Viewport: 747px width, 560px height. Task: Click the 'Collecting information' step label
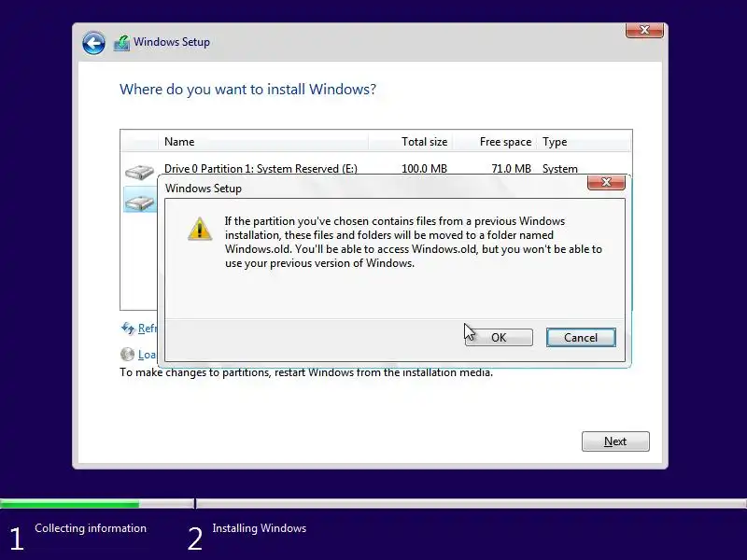[91, 528]
